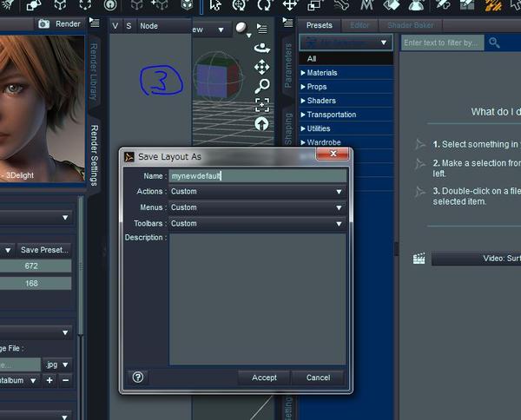
Task: Click the render camera icon
Action: [x=43, y=24]
